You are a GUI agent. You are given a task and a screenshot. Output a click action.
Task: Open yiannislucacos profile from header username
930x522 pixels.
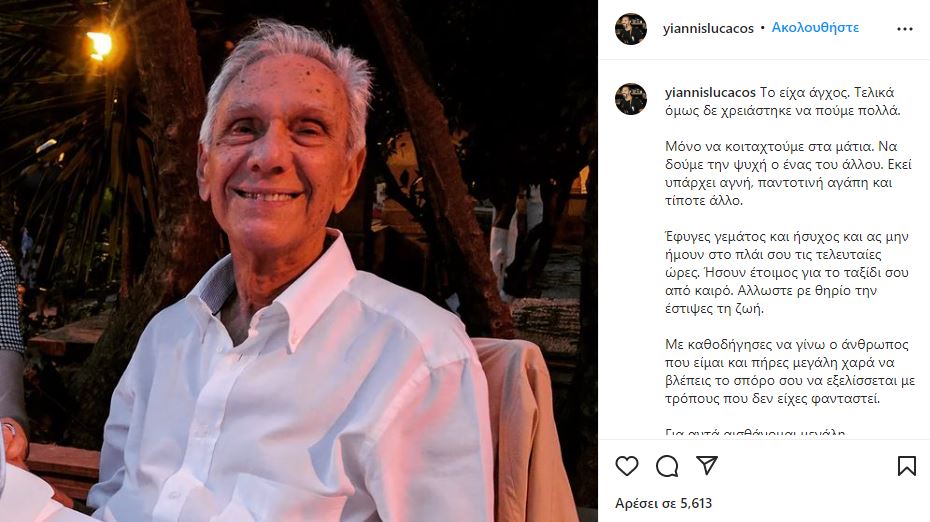pos(708,28)
